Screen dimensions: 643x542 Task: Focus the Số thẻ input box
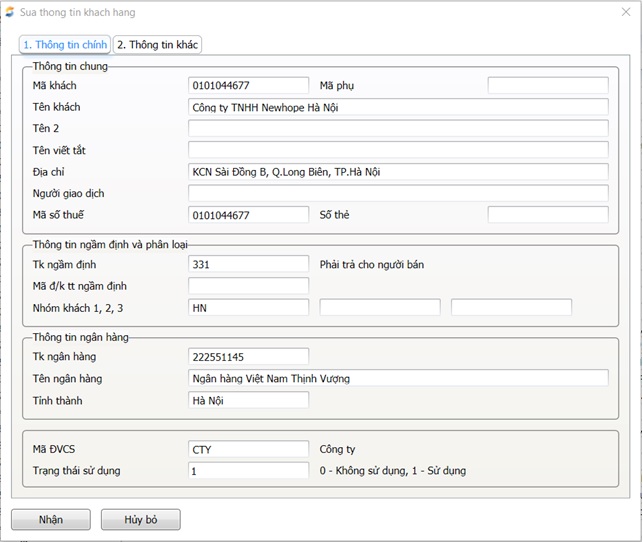[x=547, y=215]
